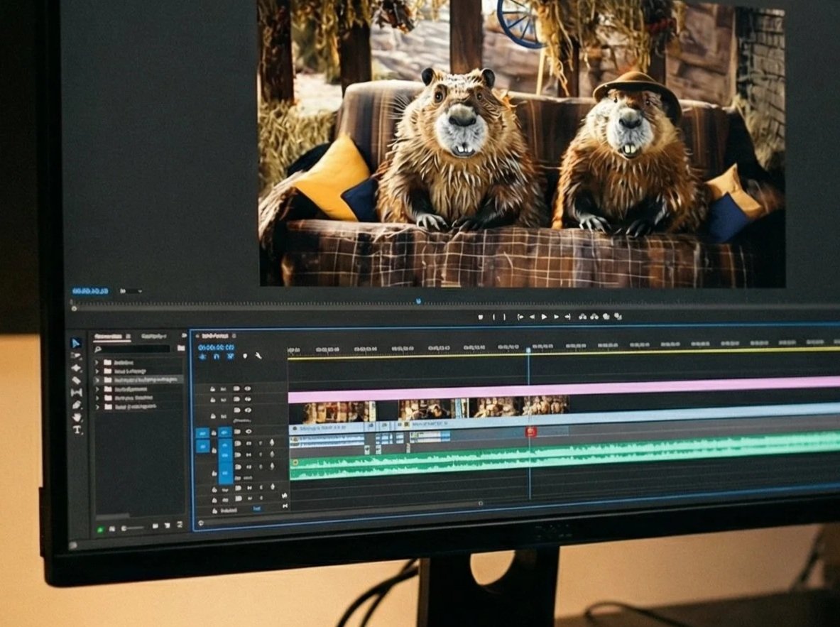Mute the first audio track
The image size is (840, 627).
pos(249,443)
